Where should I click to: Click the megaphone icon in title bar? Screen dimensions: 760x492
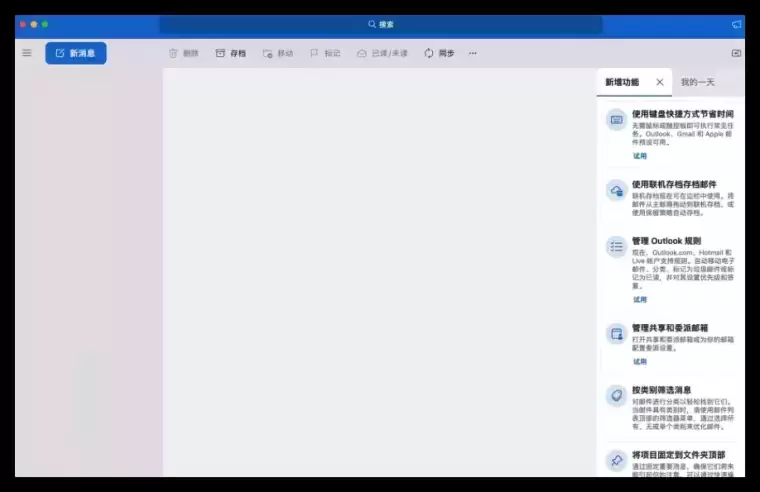[x=736, y=24]
